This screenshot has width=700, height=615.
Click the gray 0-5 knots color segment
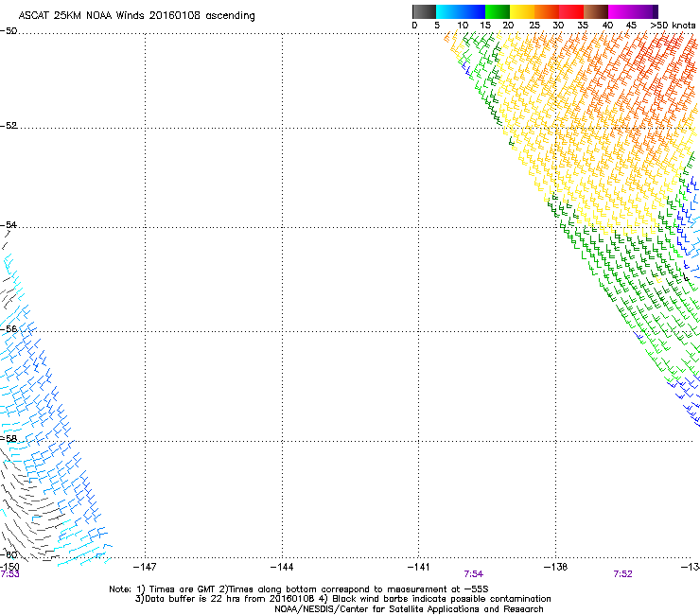[424, 11]
